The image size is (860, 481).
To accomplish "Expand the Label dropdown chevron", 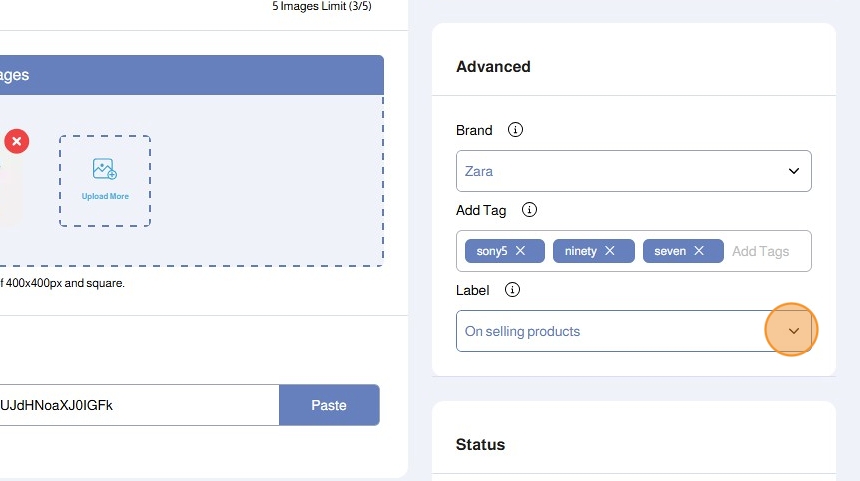I will pyautogui.click(x=793, y=331).
